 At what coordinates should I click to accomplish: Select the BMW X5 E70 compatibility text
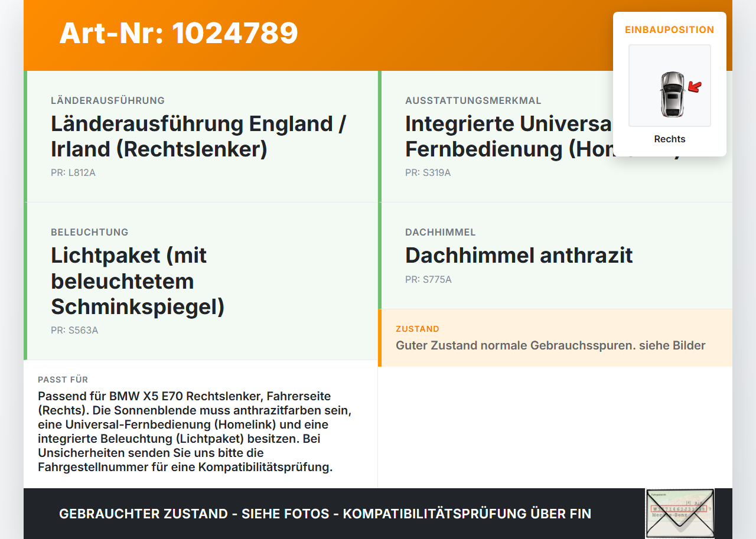point(195,432)
